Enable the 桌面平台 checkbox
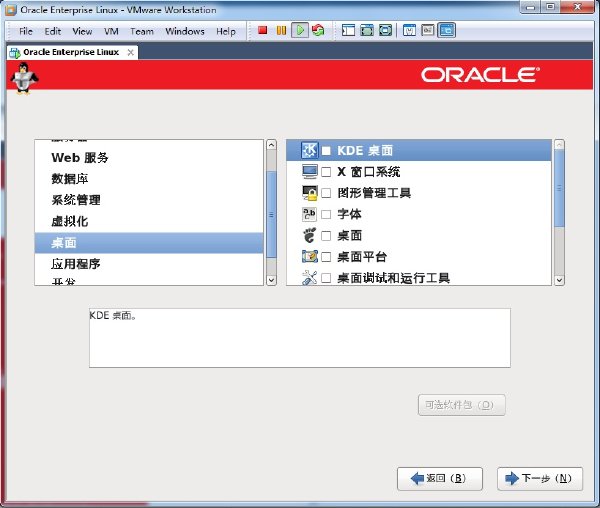 point(326,257)
